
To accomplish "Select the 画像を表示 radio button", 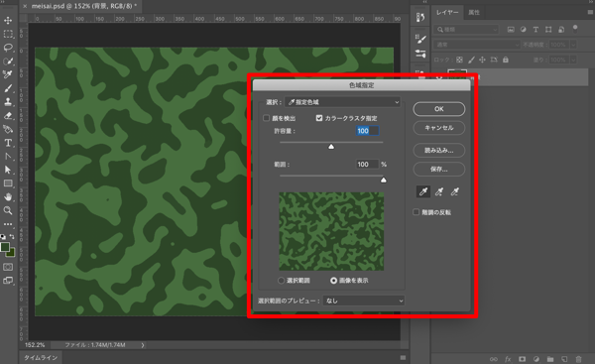I will coord(333,281).
